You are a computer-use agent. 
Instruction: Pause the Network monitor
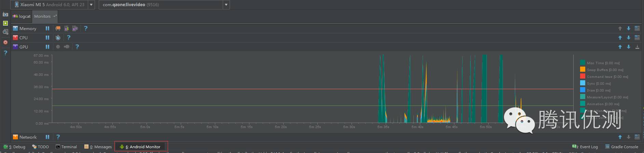[47, 137]
